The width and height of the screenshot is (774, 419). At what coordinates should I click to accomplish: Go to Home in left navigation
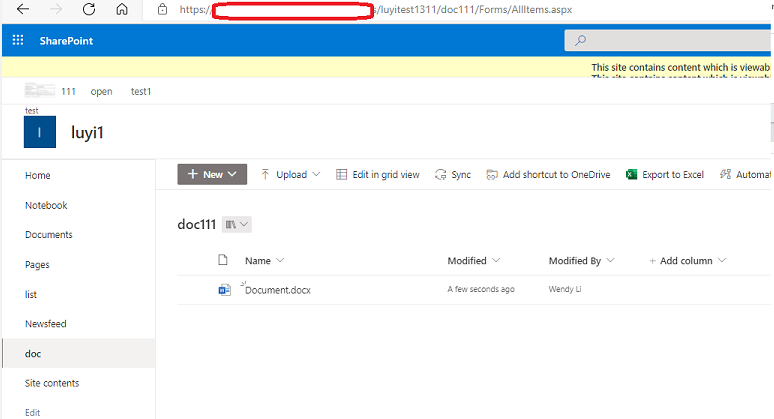coord(38,176)
